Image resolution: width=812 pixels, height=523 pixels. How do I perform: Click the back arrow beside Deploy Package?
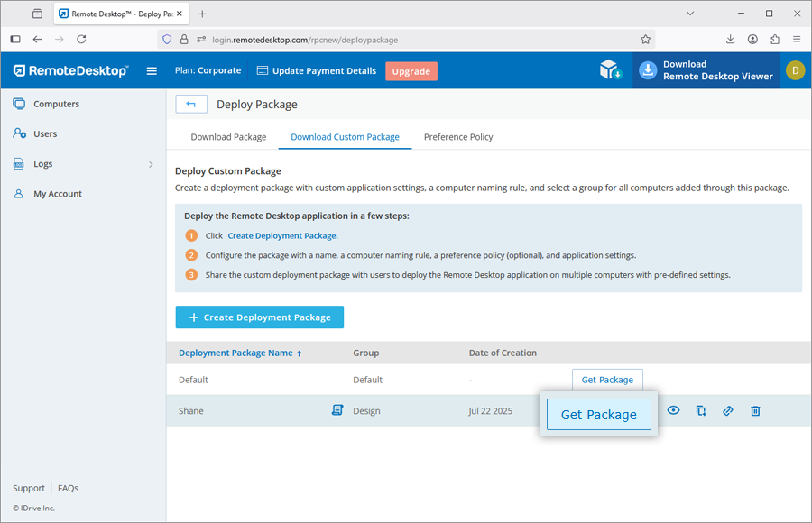(x=191, y=105)
